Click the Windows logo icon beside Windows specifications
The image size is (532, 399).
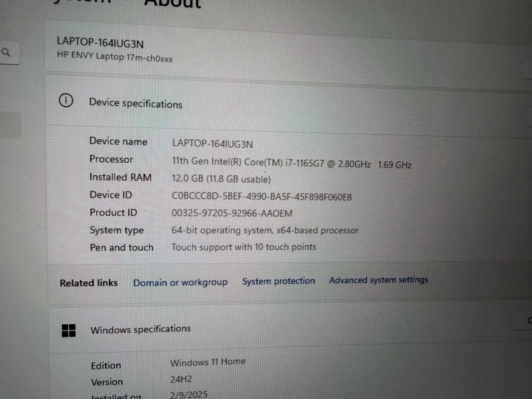point(69,331)
